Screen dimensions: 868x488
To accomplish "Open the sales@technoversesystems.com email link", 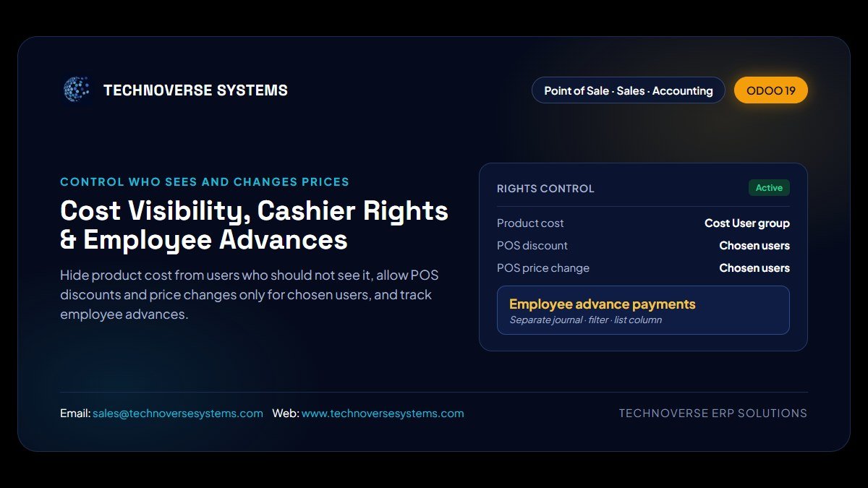I will [178, 414].
